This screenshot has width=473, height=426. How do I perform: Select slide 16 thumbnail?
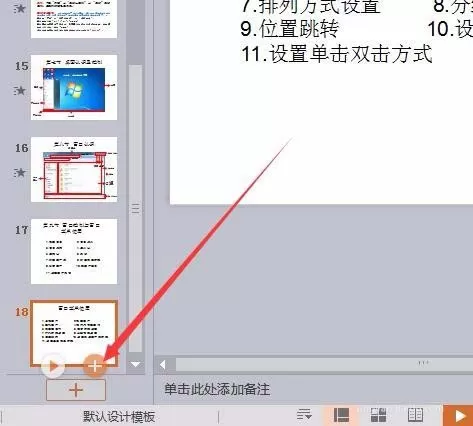pyautogui.click(x=74, y=169)
